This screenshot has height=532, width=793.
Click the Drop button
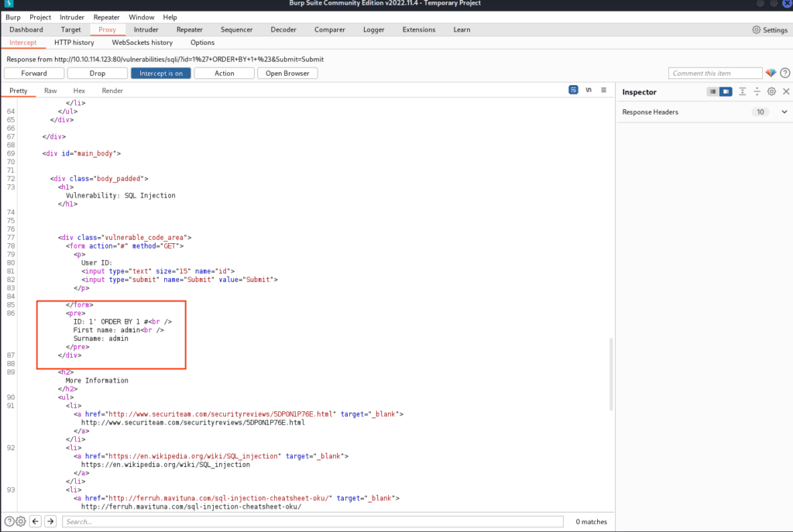click(x=97, y=74)
